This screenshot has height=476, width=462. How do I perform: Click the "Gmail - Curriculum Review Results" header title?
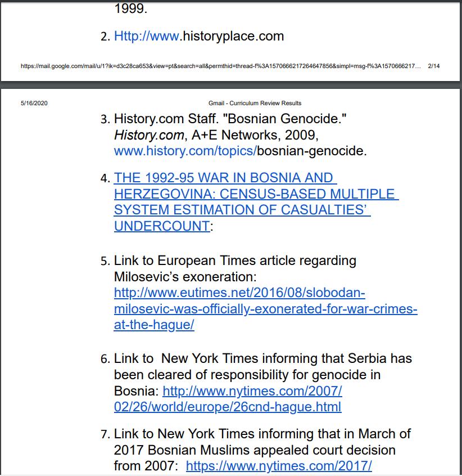255,103
